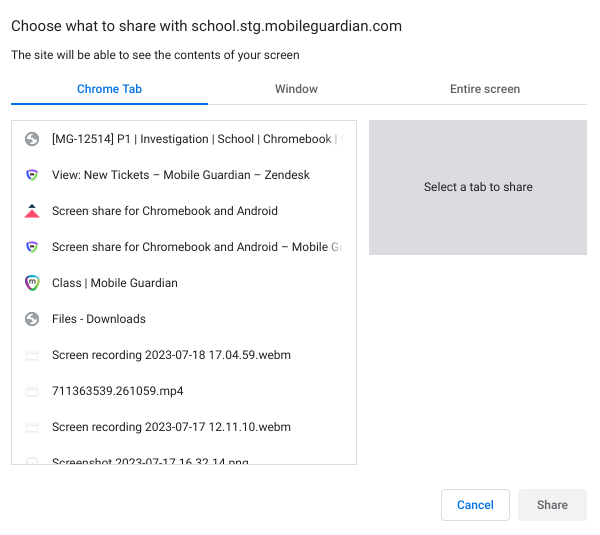Select the 711363539.261059.mp4 entry
600x535 pixels.
click(184, 391)
